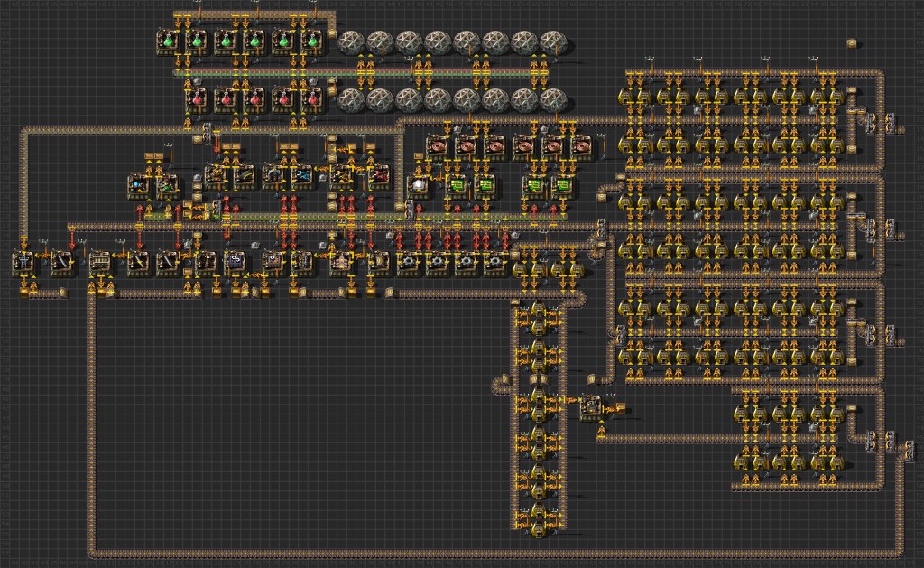Screen dimensions: 924x568
Task: Select the leftmost green science pack assembler
Action: (x=167, y=42)
